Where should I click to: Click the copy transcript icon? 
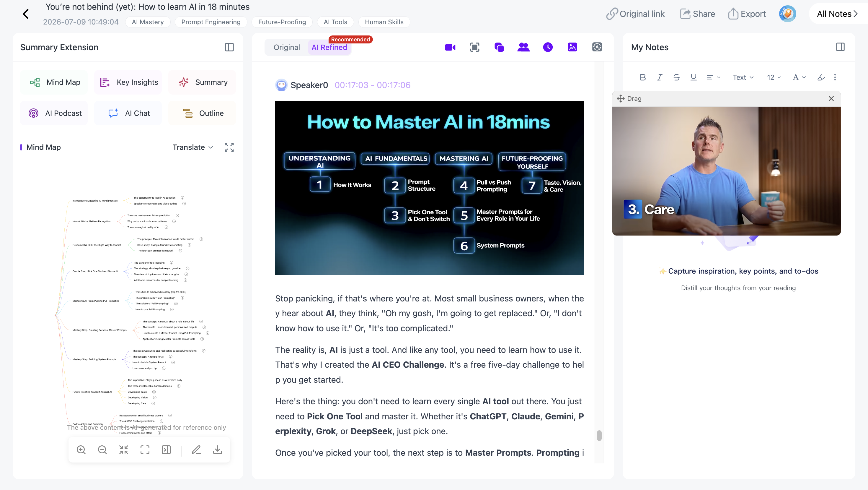click(499, 47)
